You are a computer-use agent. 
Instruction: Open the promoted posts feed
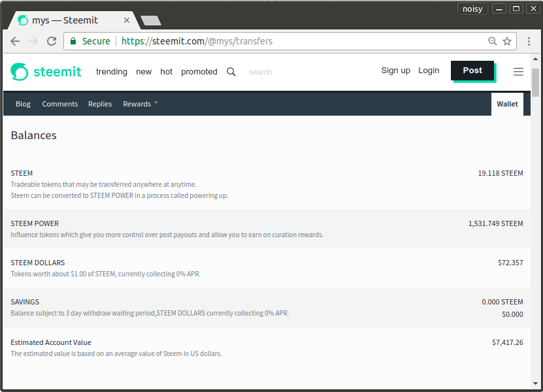(199, 72)
